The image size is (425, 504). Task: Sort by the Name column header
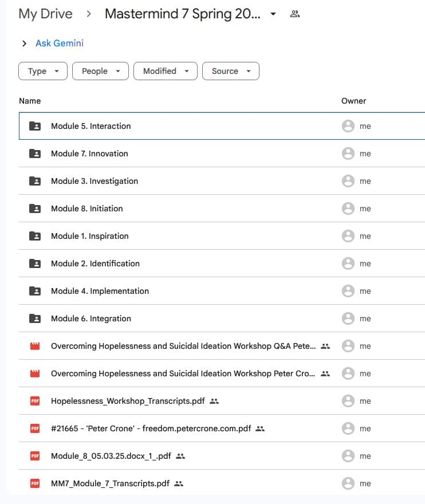point(30,101)
